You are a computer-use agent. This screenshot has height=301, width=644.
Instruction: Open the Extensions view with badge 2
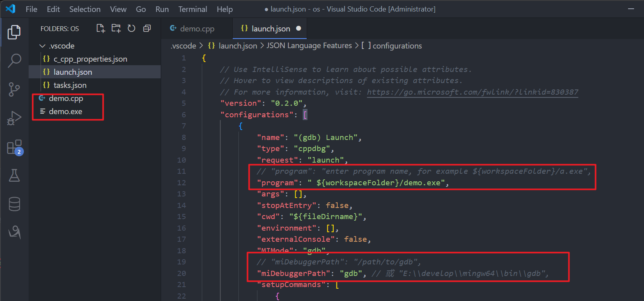pos(14,147)
